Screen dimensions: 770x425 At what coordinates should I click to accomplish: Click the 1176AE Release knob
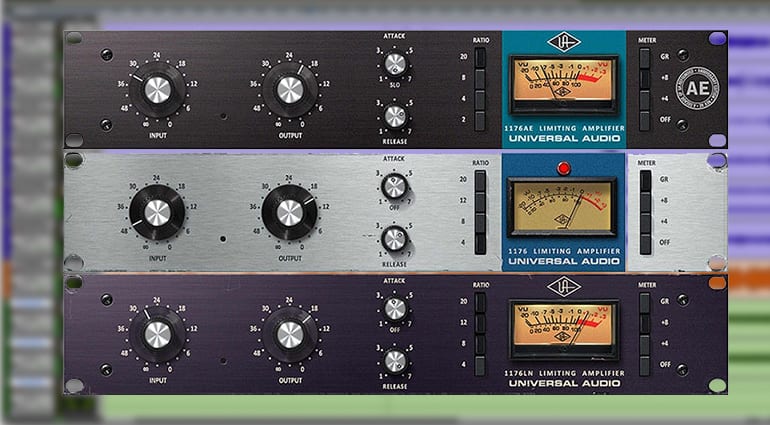point(395,116)
